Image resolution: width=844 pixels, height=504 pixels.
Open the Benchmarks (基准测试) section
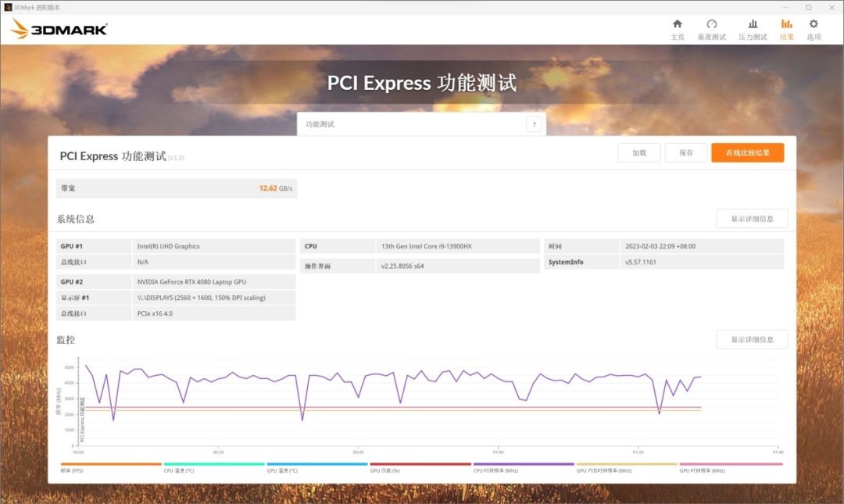(712, 30)
